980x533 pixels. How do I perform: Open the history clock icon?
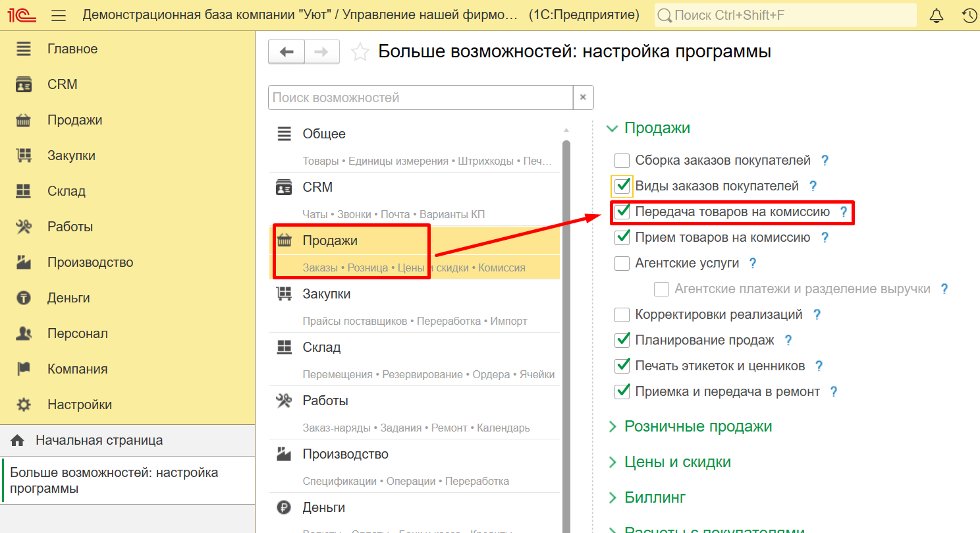click(x=969, y=15)
